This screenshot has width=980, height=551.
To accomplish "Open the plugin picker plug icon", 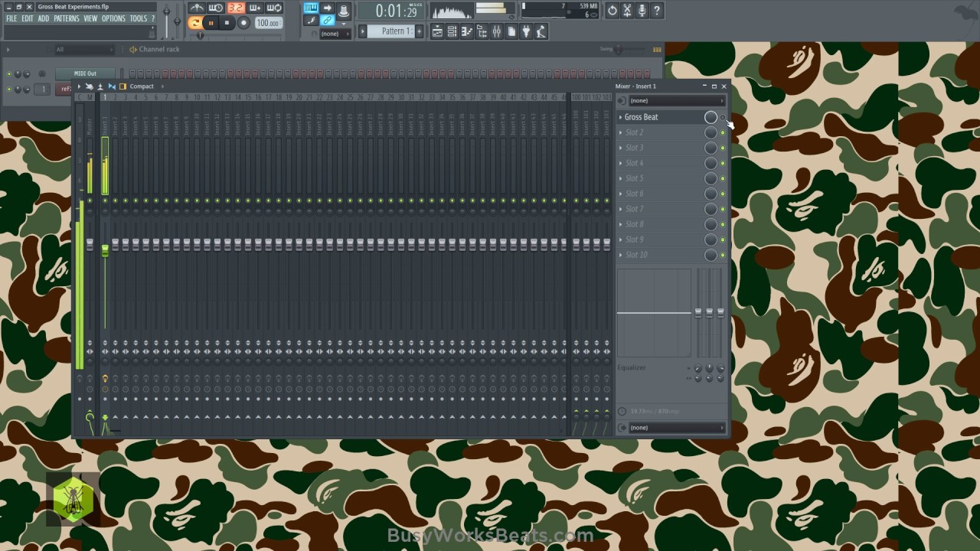I will coord(526,31).
